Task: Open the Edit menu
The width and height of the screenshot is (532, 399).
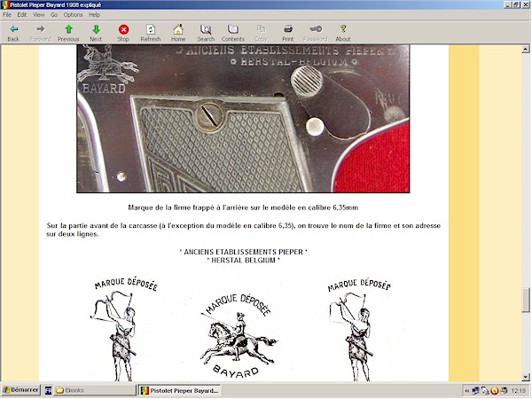Action: [x=22, y=14]
